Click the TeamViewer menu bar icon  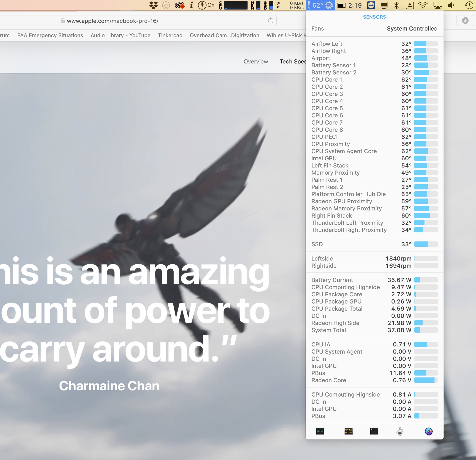click(371, 5)
